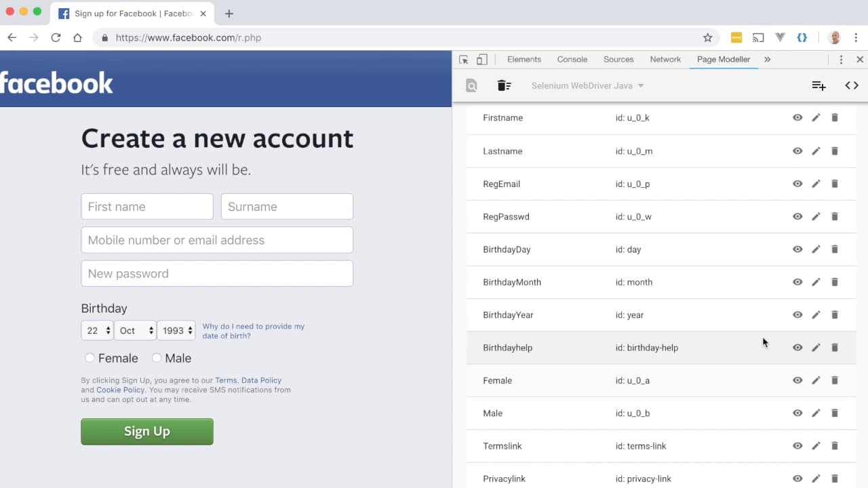Screen dimensions: 868x488
Task: Open the birthday day dropdown showing 22
Action: click(97, 331)
